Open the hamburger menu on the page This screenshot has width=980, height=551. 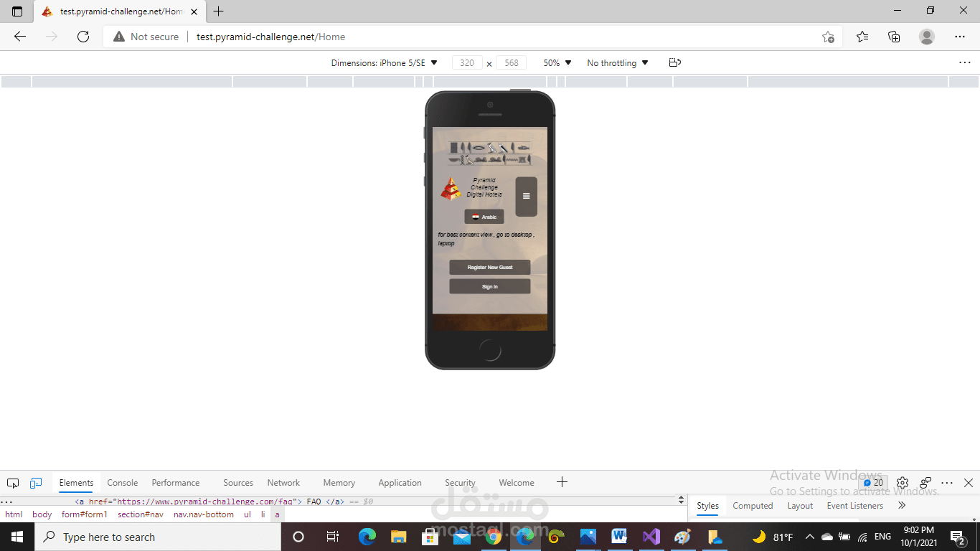pos(526,197)
